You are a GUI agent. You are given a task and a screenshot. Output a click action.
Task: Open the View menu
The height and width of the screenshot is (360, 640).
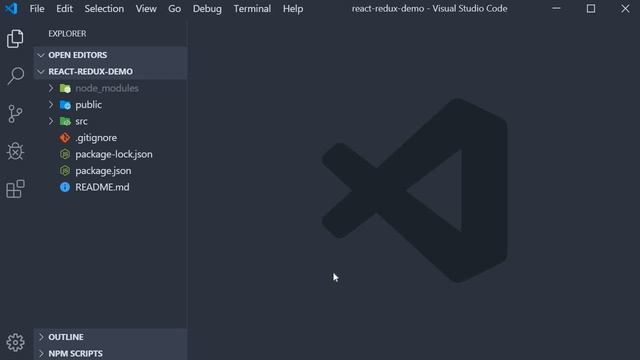point(146,9)
